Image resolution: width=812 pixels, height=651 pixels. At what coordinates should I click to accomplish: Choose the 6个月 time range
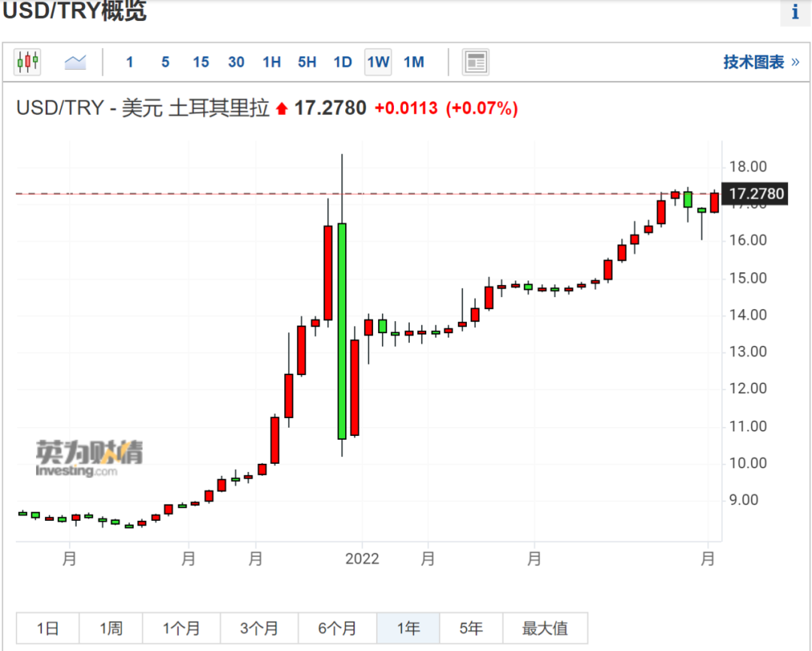click(x=338, y=628)
